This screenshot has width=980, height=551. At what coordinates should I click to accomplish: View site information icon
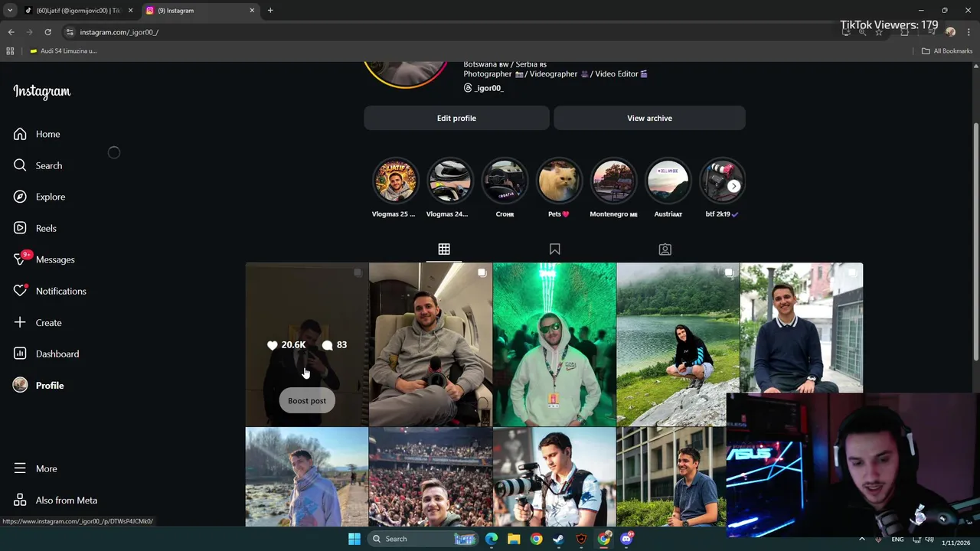tap(70, 32)
